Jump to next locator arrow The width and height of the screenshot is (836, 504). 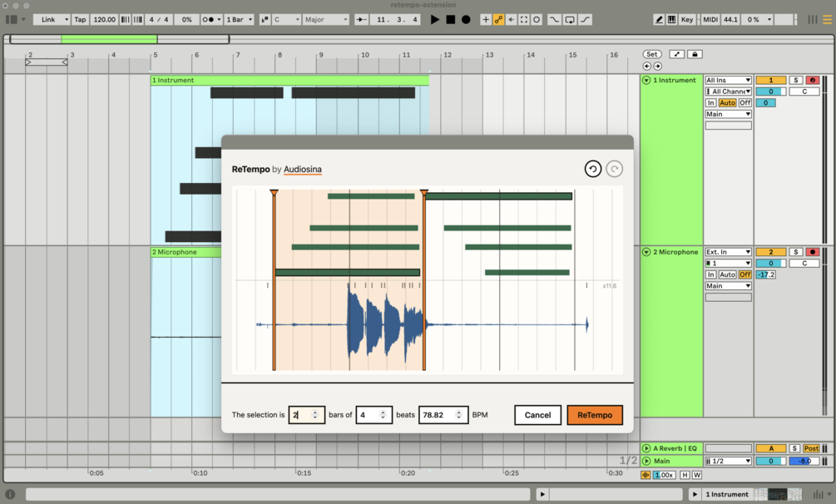pos(658,67)
